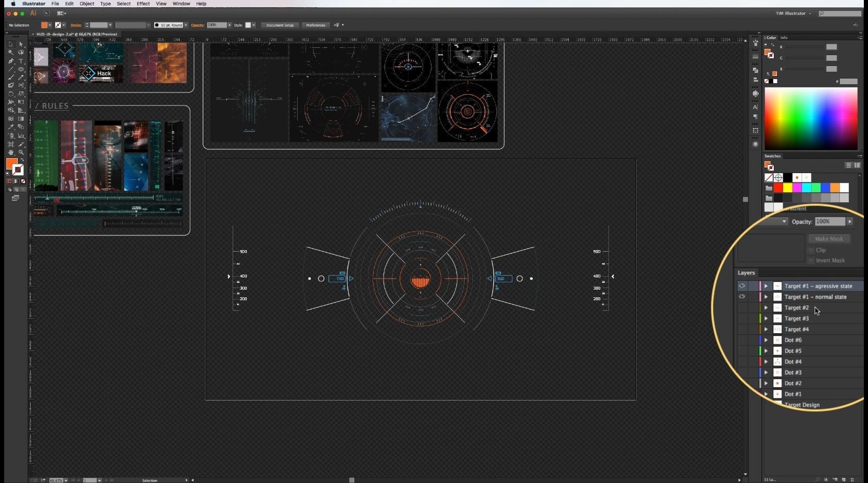This screenshot has height=483, width=868.
Task: Show the Target #2 layer via visibility box
Action: (742, 308)
